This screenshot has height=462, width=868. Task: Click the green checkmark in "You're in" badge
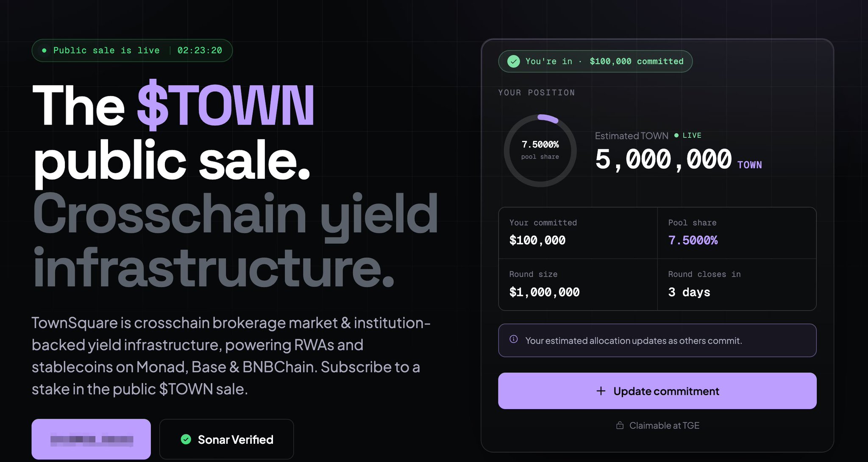pyautogui.click(x=514, y=61)
